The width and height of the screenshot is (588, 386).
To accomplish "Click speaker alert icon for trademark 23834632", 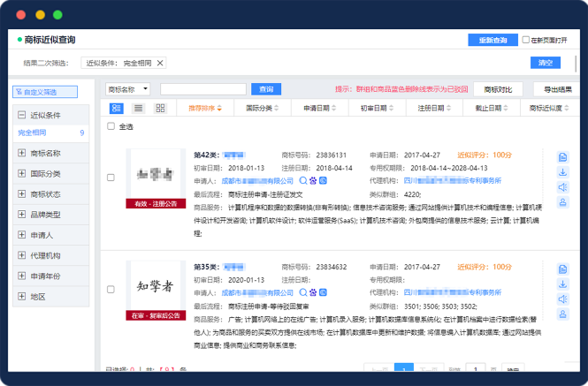I will pos(563,299).
